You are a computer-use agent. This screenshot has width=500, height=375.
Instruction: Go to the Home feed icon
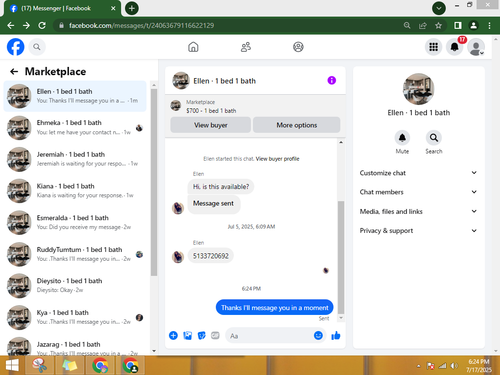(x=193, y=47)
